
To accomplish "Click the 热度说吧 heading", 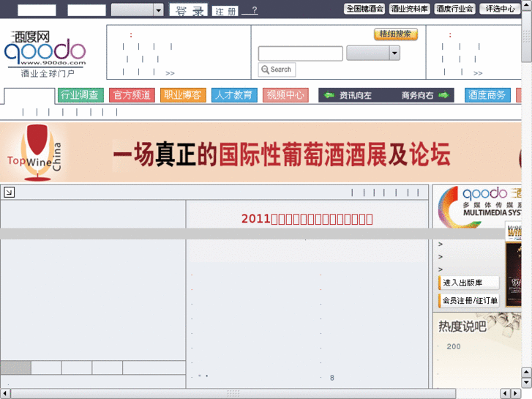I will (462, 326).
